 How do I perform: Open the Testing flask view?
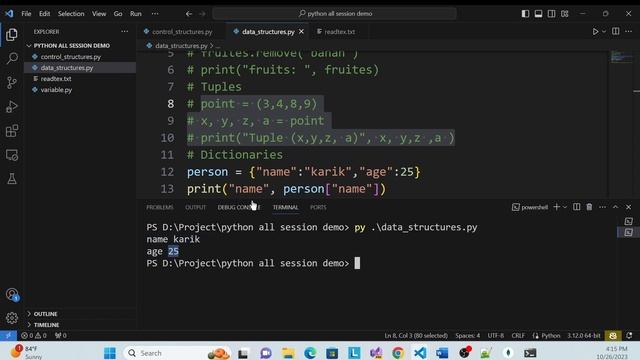coord(12,179)
